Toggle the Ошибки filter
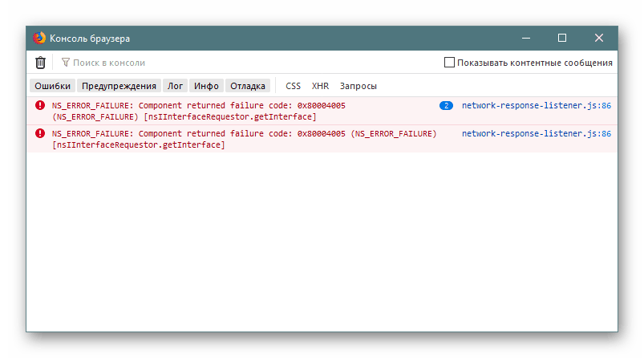 tap(52, 86)
